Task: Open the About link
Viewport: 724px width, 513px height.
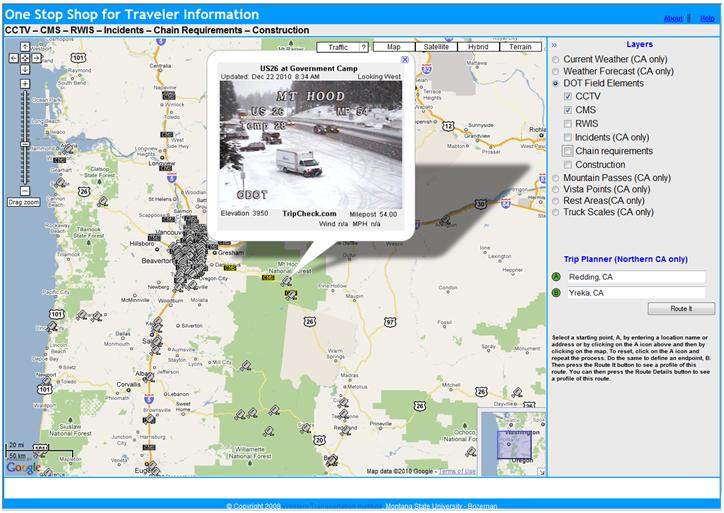Action: click(673, 19)
